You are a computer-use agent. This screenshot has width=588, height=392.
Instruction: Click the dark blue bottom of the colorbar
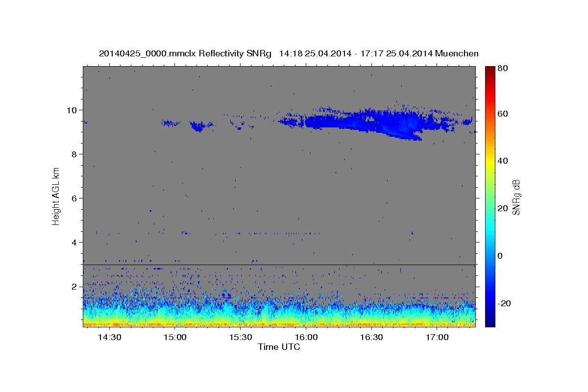pyautogui.click(x=490, y=321)
